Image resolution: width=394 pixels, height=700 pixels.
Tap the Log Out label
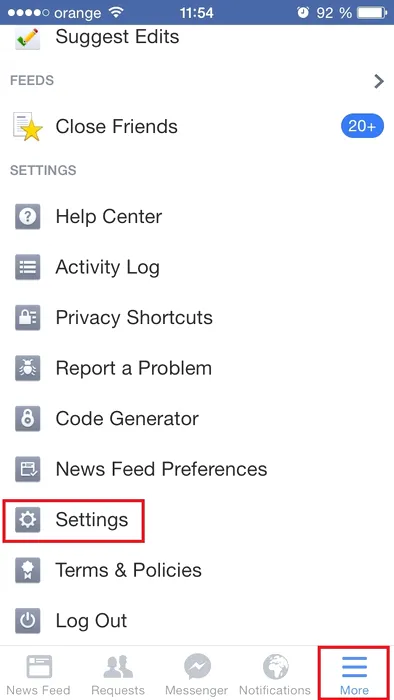coord(91,621)
